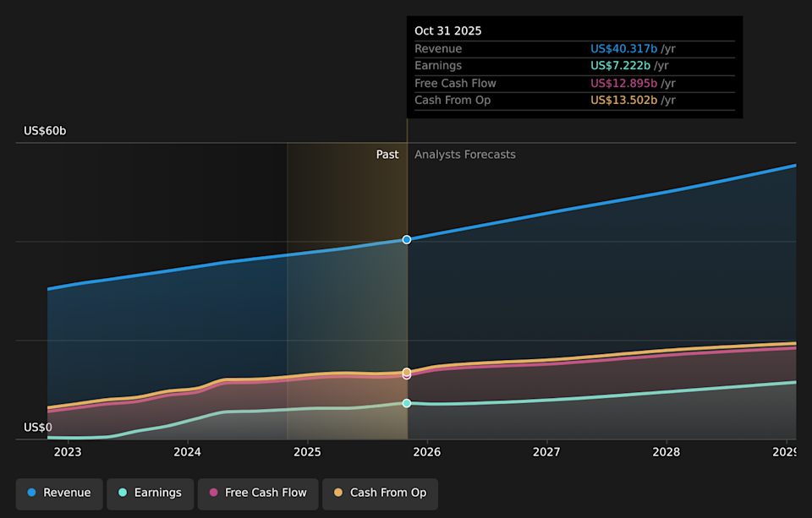
Task: Toggle the Cash From Op legend item
Action: pos(380,493)
